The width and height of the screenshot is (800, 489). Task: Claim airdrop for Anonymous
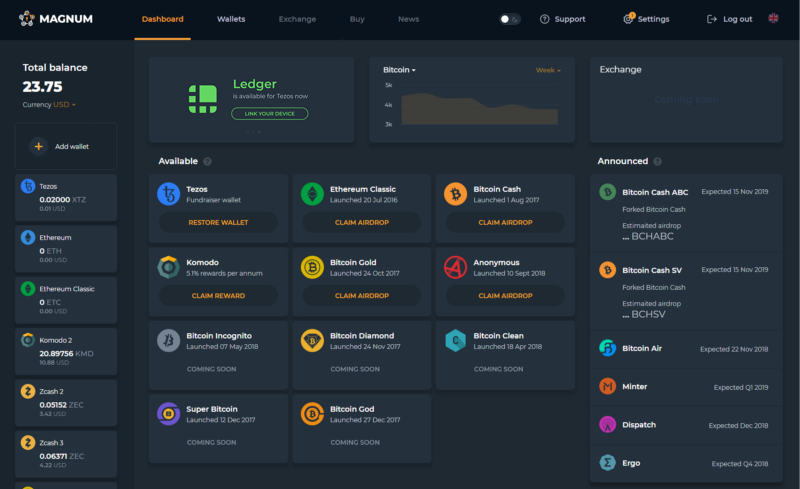click(505, 296)
